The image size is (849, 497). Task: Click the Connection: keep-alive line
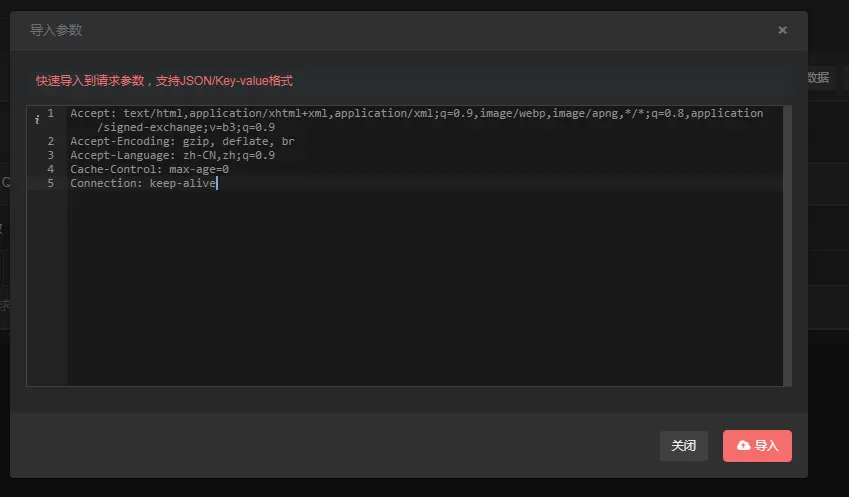tap(143, 184)
